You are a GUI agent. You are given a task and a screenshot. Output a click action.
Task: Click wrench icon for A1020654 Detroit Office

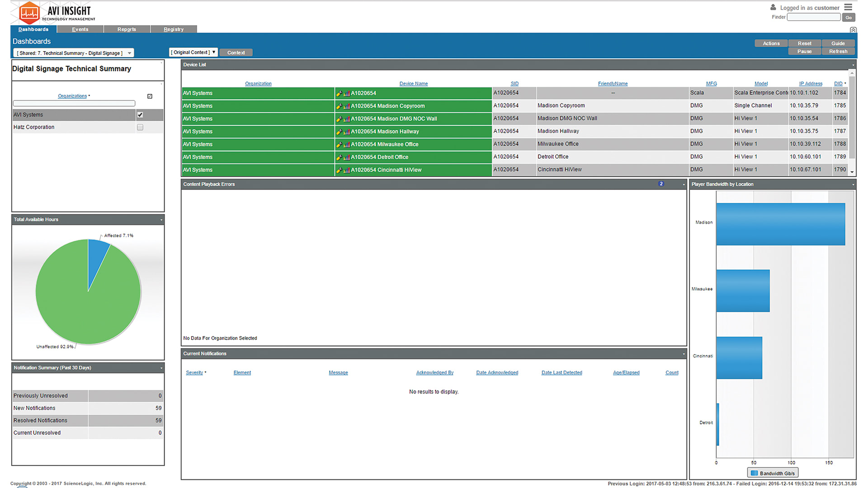[x=339, y=157]
